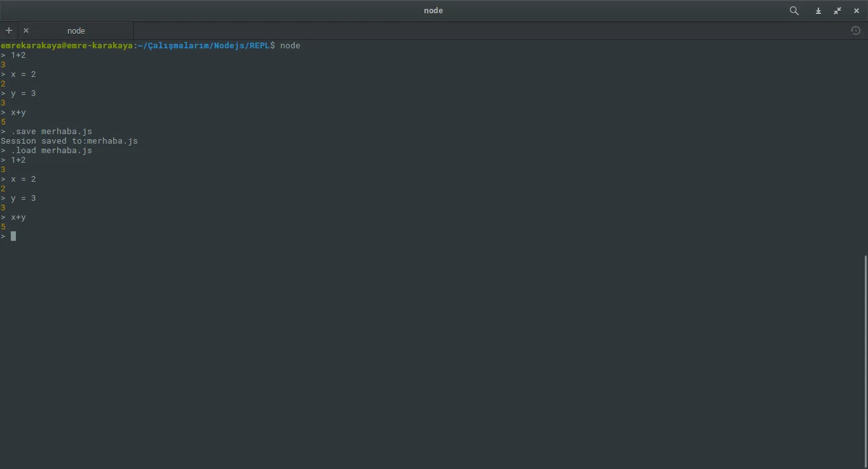Click the "Session saved to:merhaba.js" message
868x469 pixels.
(x=69, y=141)
